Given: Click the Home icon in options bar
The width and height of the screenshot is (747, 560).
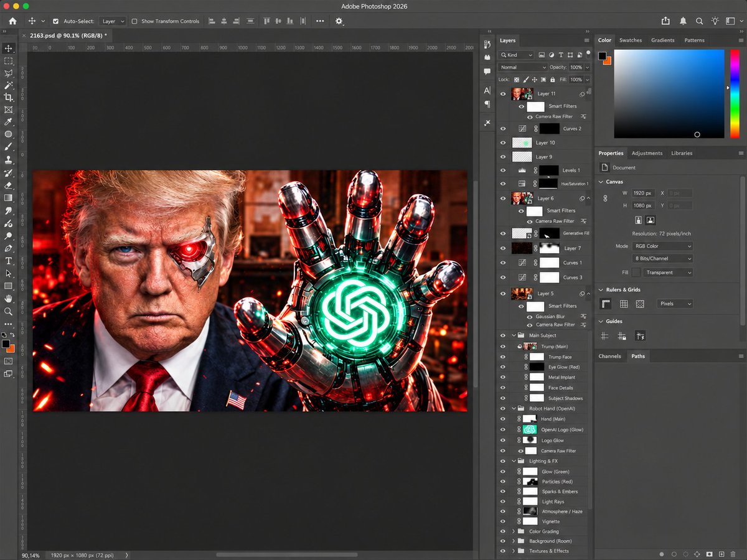Looking at the screenshot, I should tap(12, 21).
